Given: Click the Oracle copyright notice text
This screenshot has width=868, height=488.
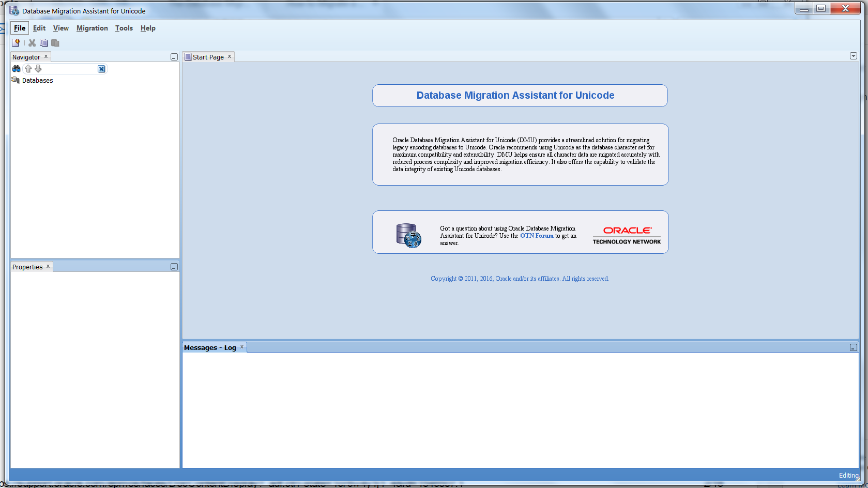Looking at the screenshot, I should pos(520,279).
